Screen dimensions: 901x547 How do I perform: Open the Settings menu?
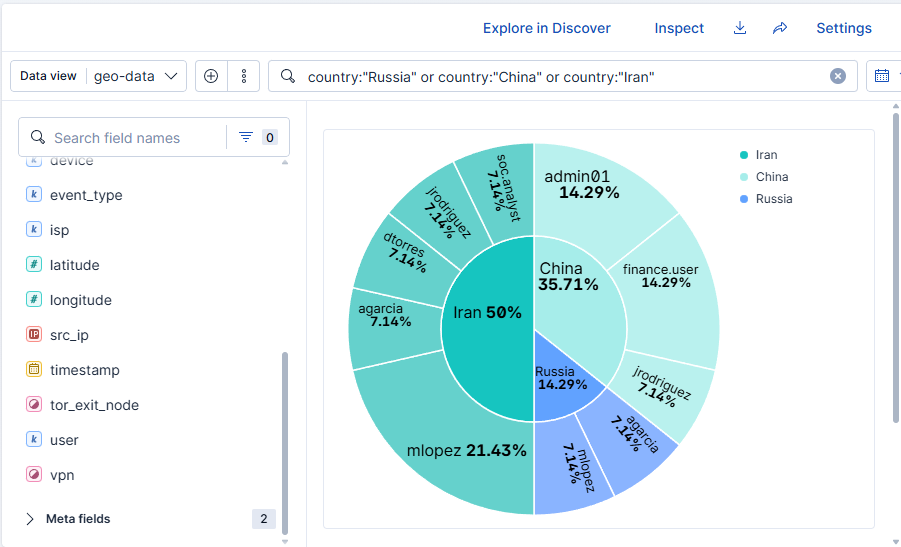(844, 28)
